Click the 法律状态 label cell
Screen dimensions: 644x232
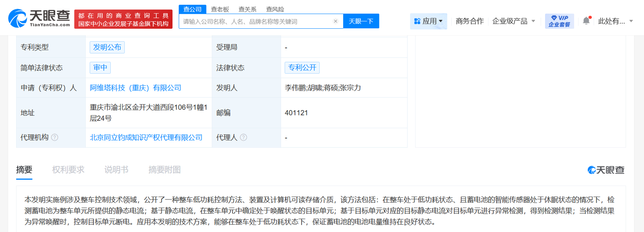coord(246,68)
